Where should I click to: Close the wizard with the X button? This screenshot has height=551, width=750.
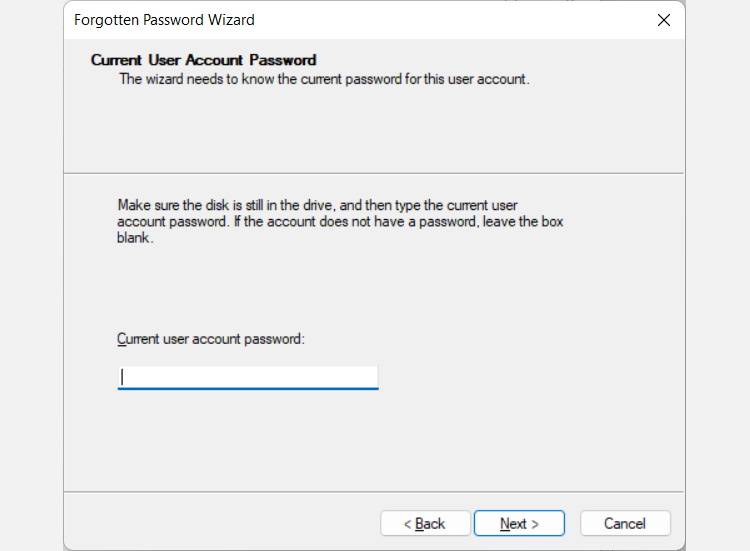(663, 20)
